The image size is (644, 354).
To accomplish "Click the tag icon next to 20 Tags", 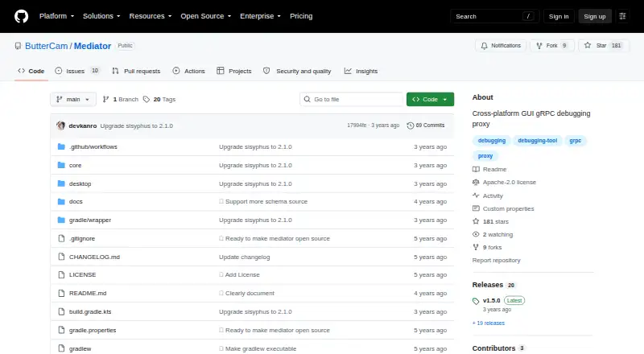I will coord(147,100).
